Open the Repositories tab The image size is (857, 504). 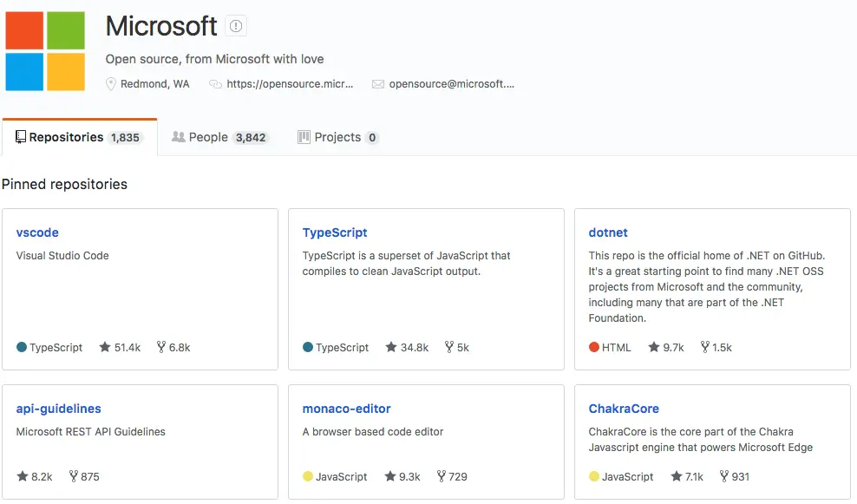[x=78, y=137]
